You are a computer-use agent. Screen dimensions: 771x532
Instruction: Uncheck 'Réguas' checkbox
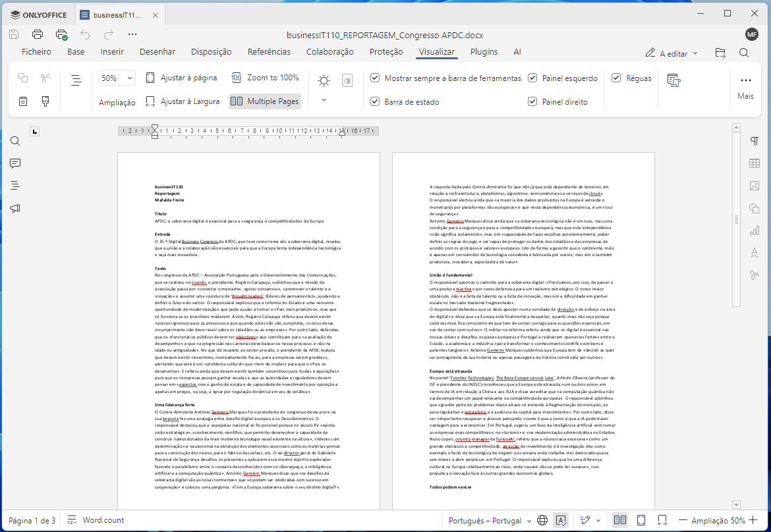[x=616, y=78]
